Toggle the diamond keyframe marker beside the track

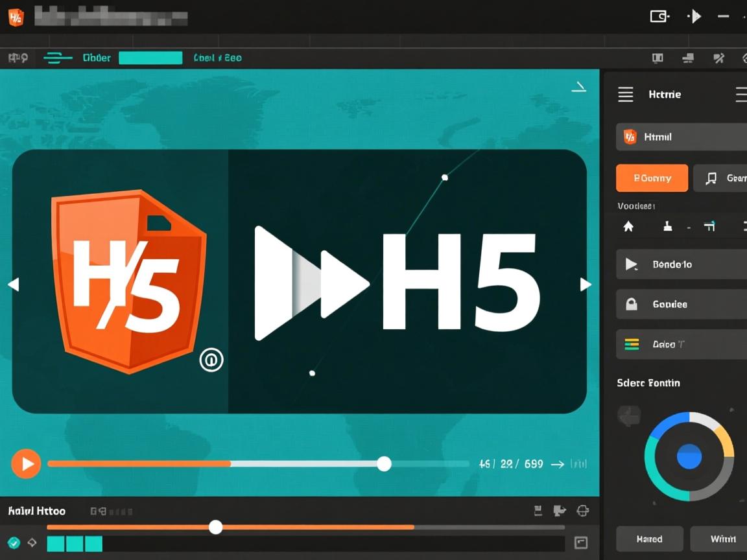pyautogui.click(x=30, y=543)
